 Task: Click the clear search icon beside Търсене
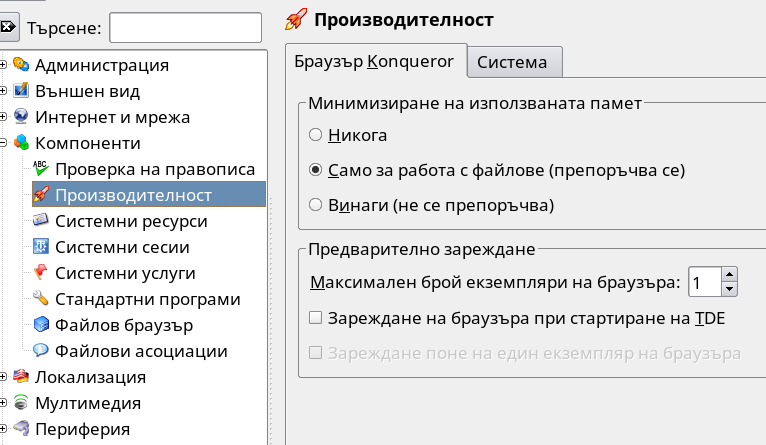click(x=8, y=27)
